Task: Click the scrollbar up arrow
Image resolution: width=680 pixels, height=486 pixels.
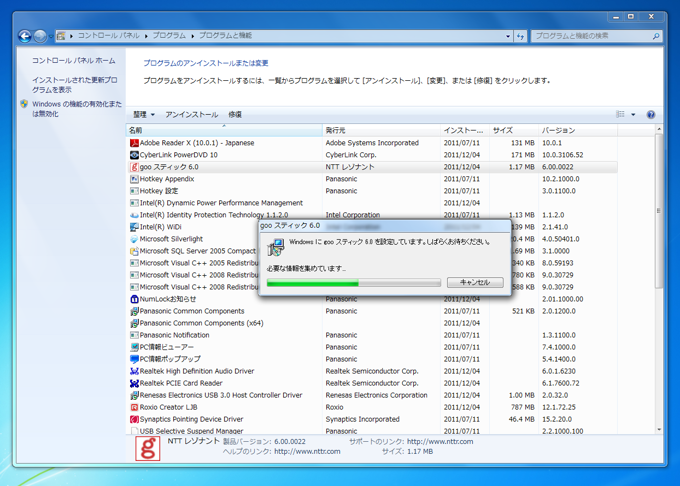Action: pyautogui.click(x=659, y=129)
